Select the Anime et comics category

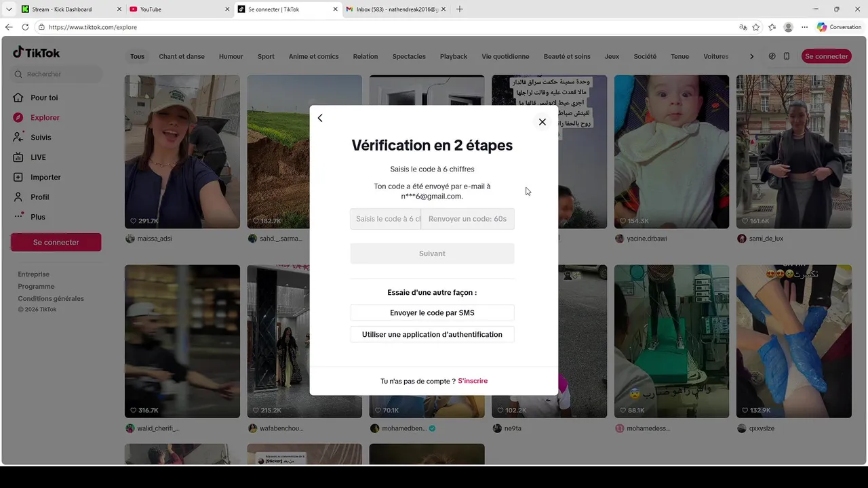pyautogui.click(x=313, y=56)
